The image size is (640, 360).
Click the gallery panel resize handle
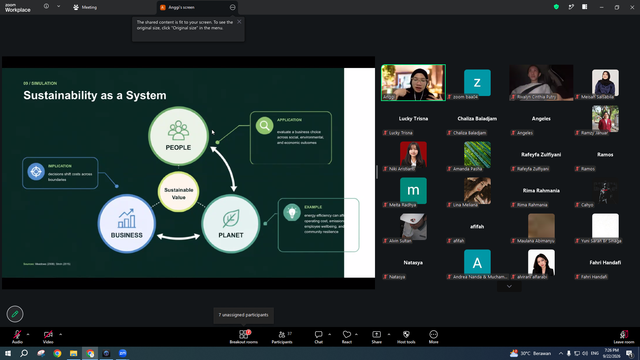[x=377, y=172]
